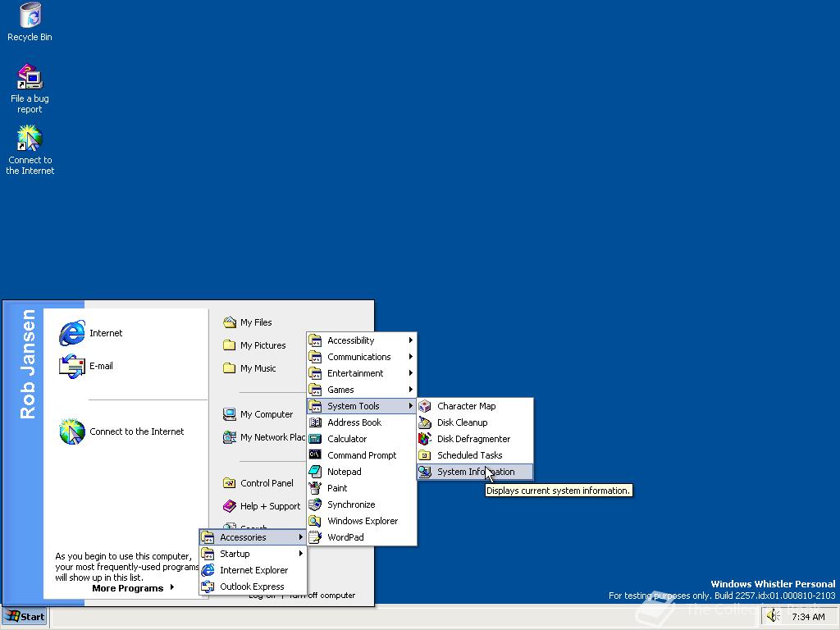Open E-mail in the Start menu
This screenshot has height=630, width=840.
coord(86,366)
